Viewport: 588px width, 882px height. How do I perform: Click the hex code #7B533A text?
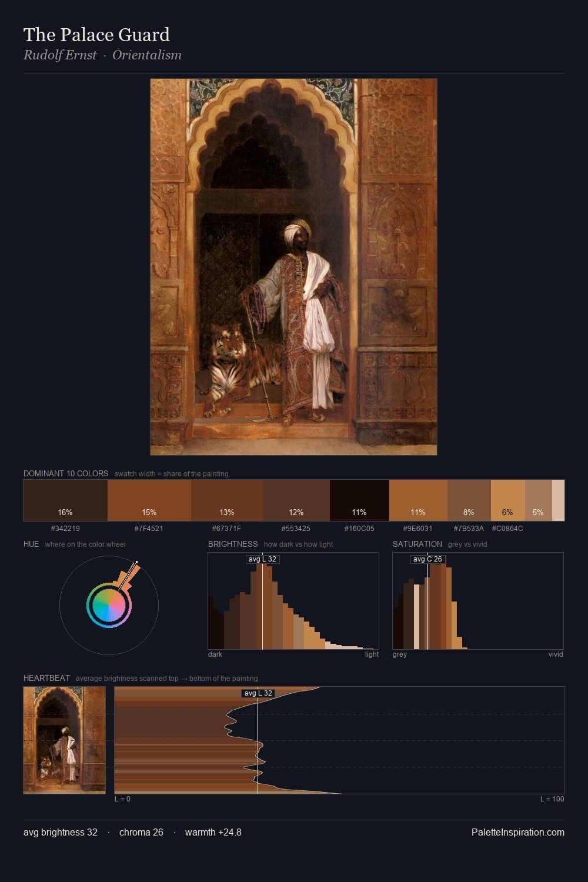[x=469, y=528]
